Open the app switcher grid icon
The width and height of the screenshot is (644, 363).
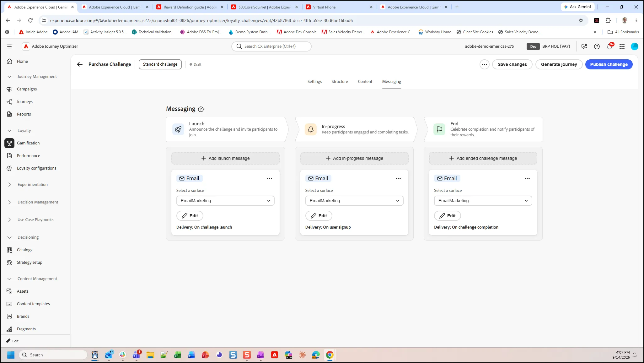[x=622, y=46]
